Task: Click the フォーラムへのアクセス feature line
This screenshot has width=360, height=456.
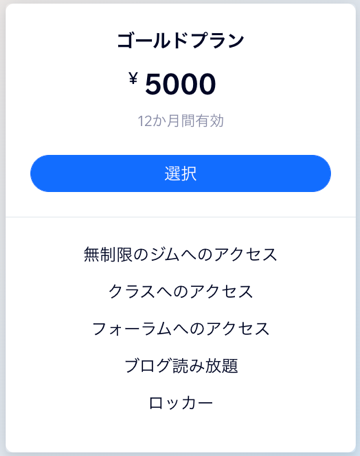Action: tap(180, 328)
